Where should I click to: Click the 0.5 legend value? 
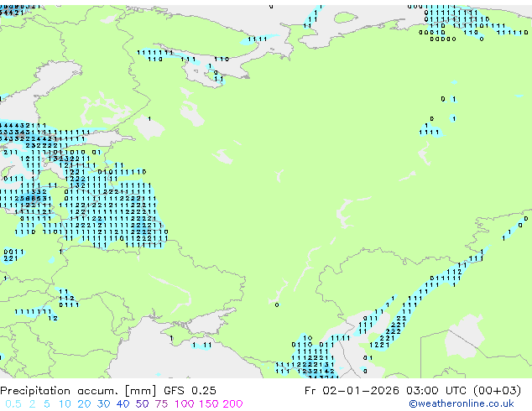(x=13, y=404)
